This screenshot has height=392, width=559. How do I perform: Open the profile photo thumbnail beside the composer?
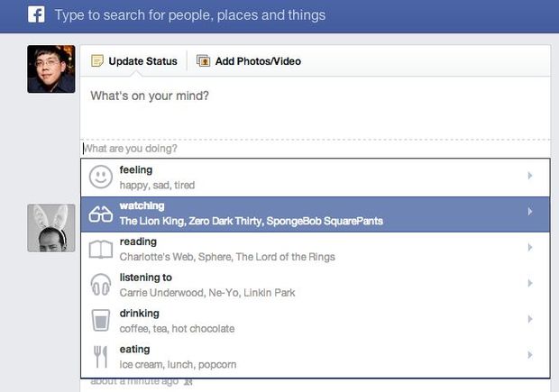[51, 69]
